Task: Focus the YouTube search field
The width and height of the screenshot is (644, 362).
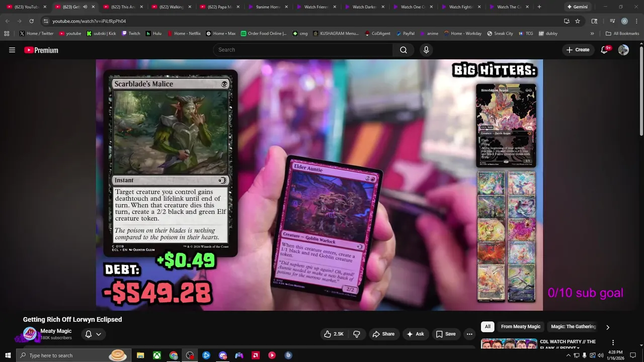Action: (x=303, y=50)
